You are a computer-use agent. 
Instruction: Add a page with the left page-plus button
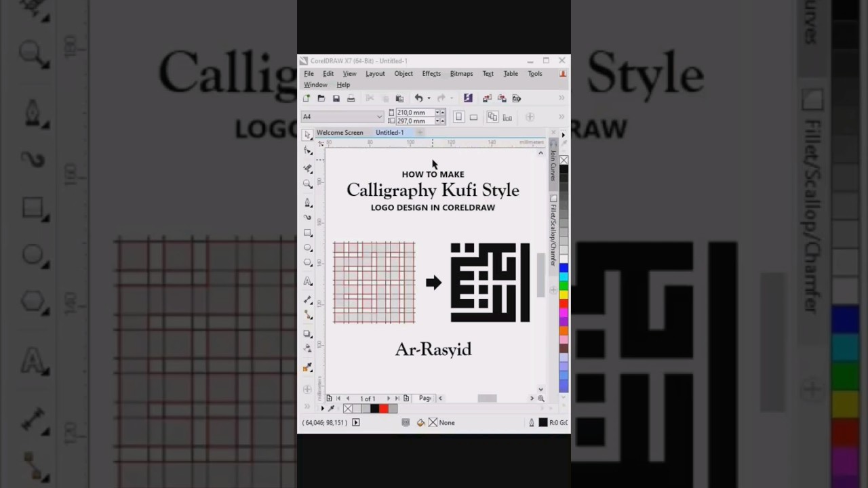tap(330, 399)
